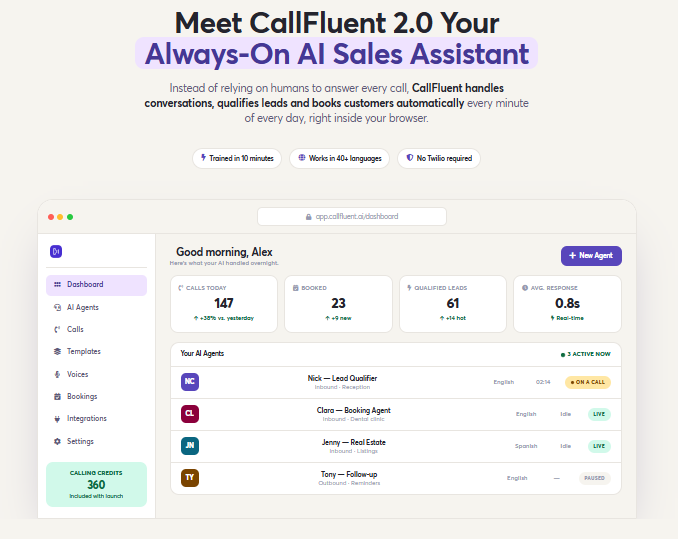Click Clara's LIVE status badge

599,414
